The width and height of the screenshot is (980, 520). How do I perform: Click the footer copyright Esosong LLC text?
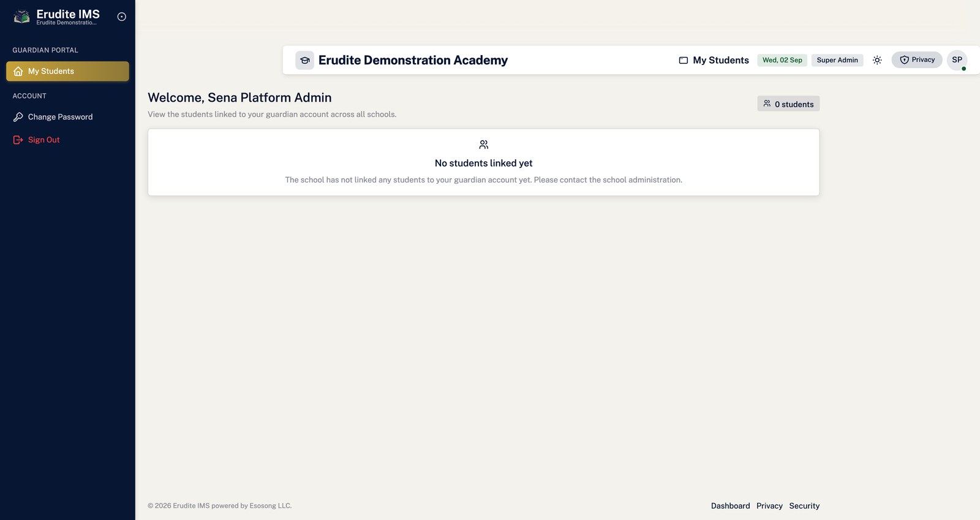[x=220, y=506]
